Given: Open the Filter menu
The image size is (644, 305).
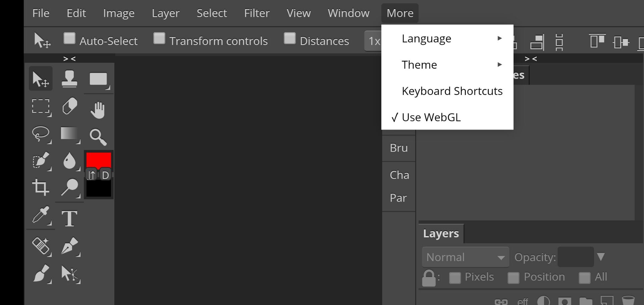Looking at the screenshot, I should 257,13.
